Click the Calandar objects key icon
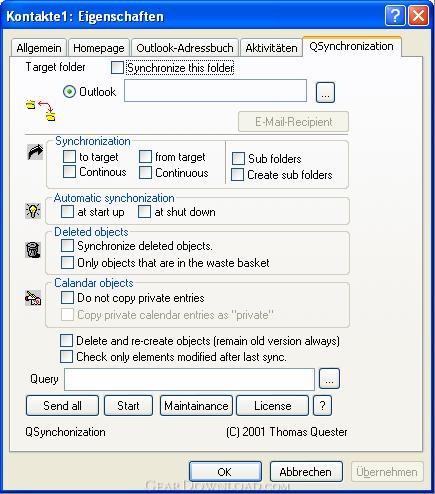 (x=33, y=298)
